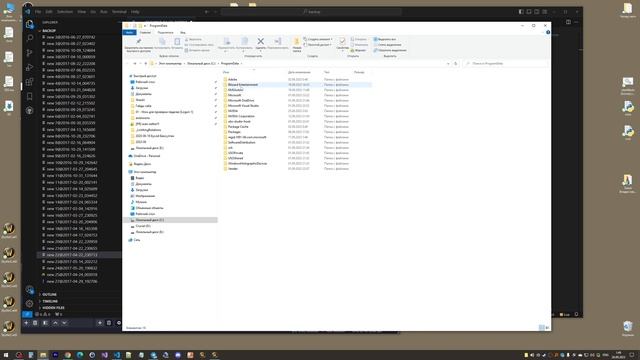Image resolution: width=640 pixels, height=360 pixels.
Task: Toggle primary sidebar layout icon in VS Code title bar
Action: tap(521, 12)
